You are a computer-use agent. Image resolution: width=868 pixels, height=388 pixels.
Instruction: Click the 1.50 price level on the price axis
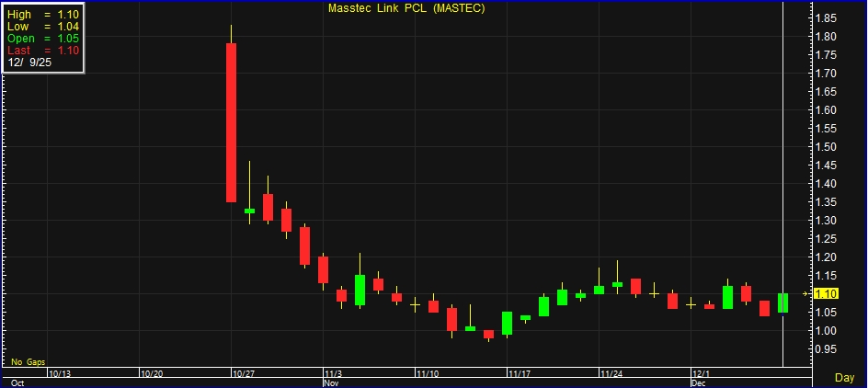click(825, 147)
